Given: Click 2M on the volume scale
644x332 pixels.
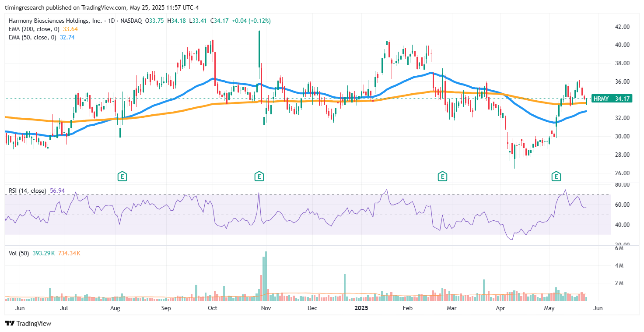Looking at the screenshot, I should tap(619, 283).
